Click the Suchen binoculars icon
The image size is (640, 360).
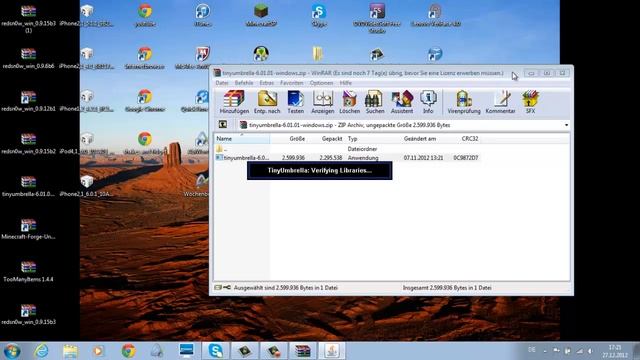[x=374, y=102]
